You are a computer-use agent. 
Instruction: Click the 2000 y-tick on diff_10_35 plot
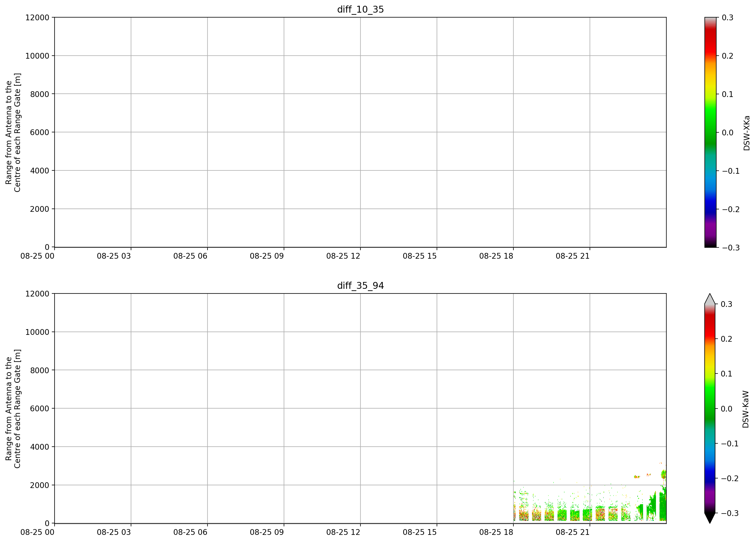pos(40,209)
